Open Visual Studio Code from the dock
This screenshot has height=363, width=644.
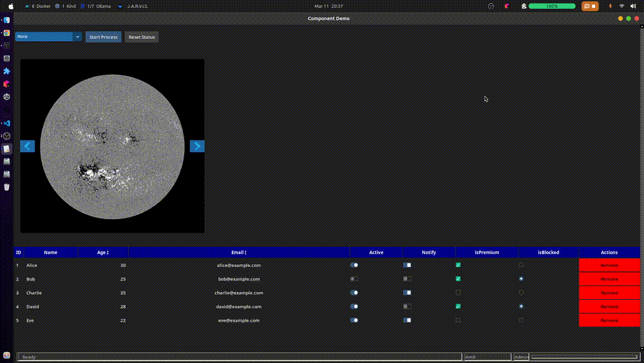[6, 123]
